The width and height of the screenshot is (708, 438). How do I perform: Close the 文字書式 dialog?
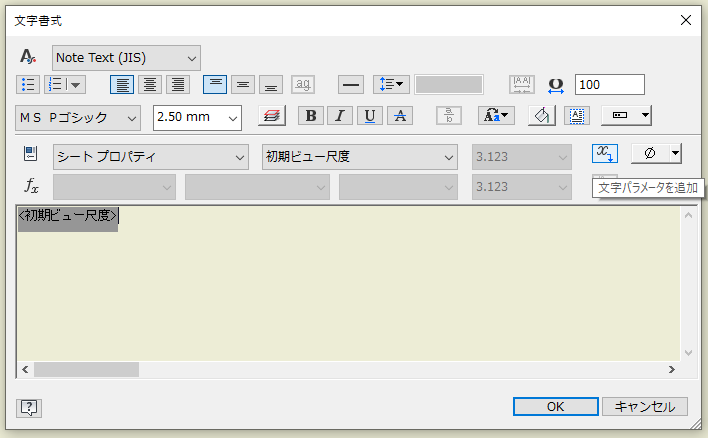[x=686, y=20]
